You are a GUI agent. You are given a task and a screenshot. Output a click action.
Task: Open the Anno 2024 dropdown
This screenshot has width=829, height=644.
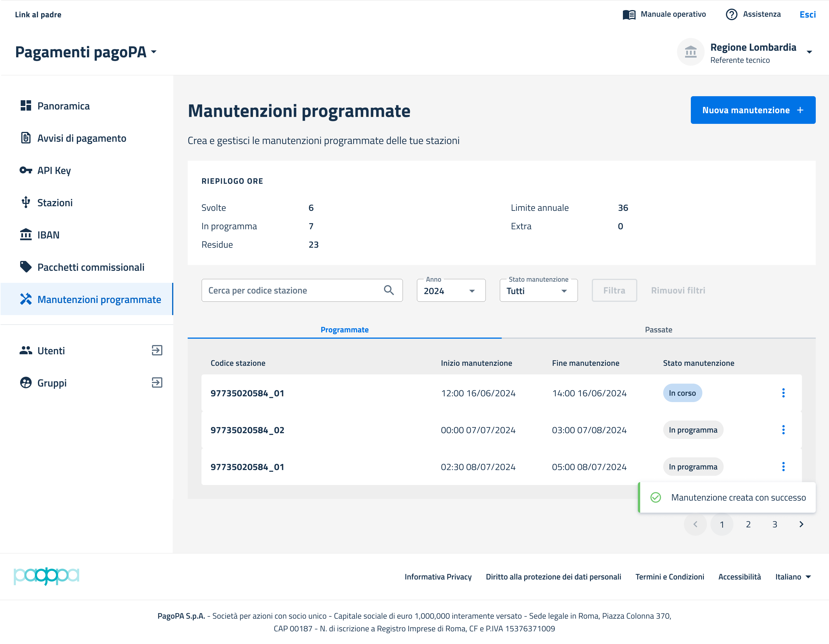click(450, 291)
